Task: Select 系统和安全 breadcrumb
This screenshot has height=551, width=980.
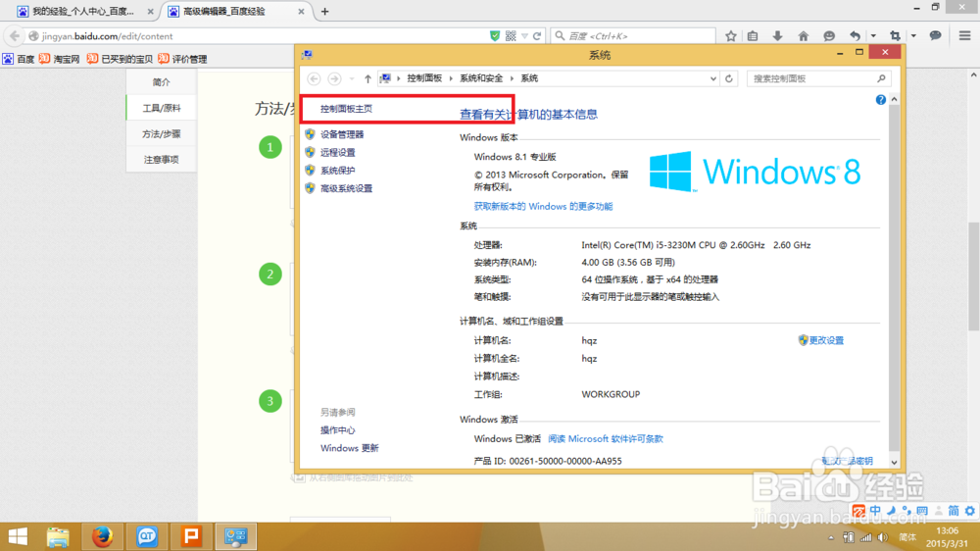Action: tap(481, 78)
